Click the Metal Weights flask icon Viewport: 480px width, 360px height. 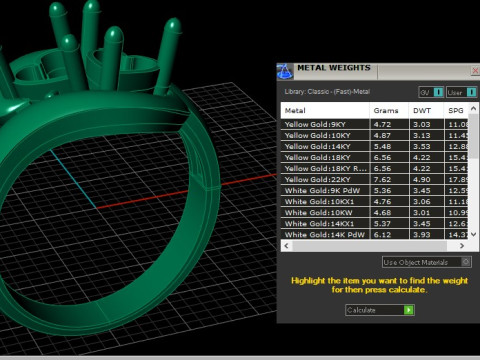pyautogui.click(x=285, y=71)
